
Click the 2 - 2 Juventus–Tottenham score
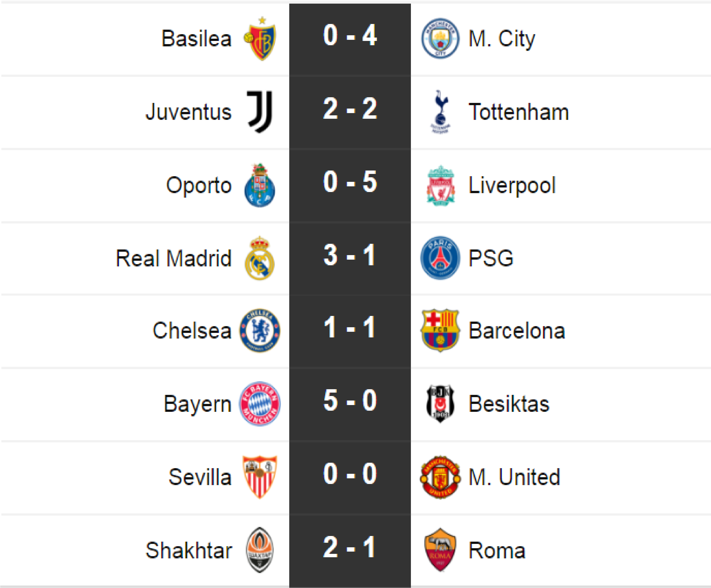(350, 109)
